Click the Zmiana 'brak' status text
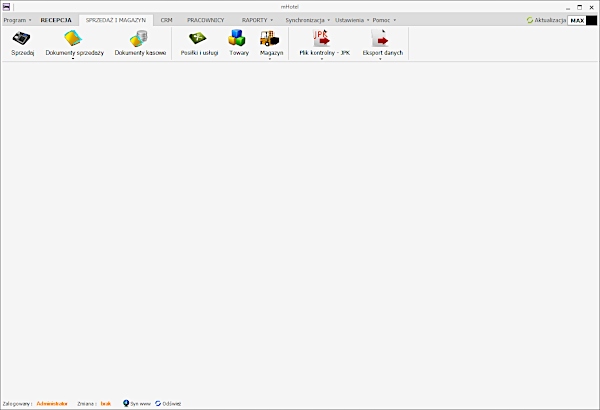Viewport: 600px width, 410px height. coord(106,403)
